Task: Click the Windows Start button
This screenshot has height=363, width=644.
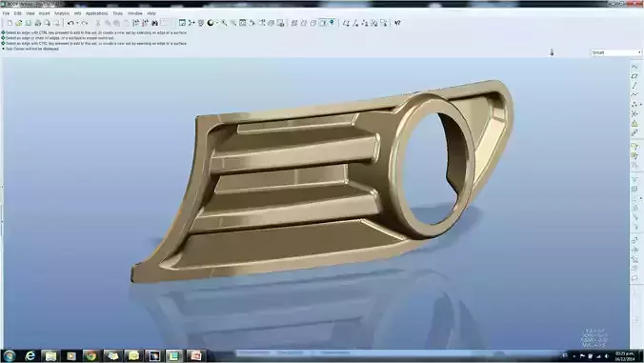Action: [x=9, y=355]
